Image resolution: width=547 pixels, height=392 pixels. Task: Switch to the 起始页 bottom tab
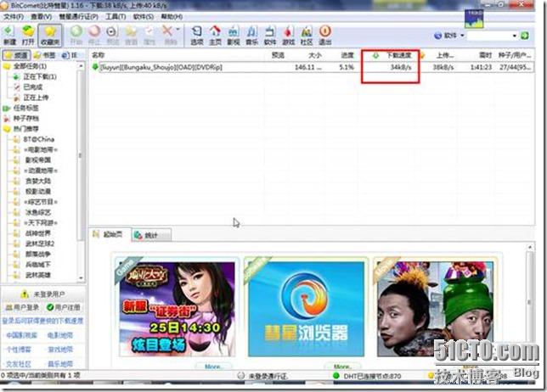tap(110, 234)
